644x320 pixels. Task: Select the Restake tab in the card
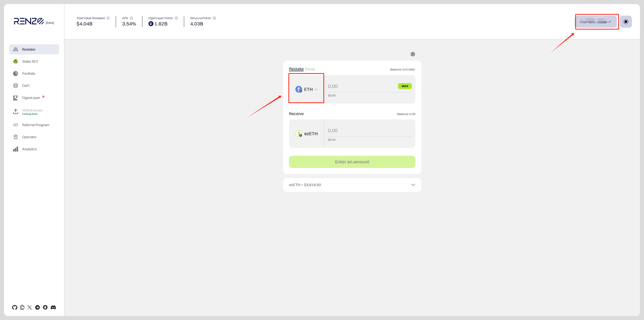point(296,69)
